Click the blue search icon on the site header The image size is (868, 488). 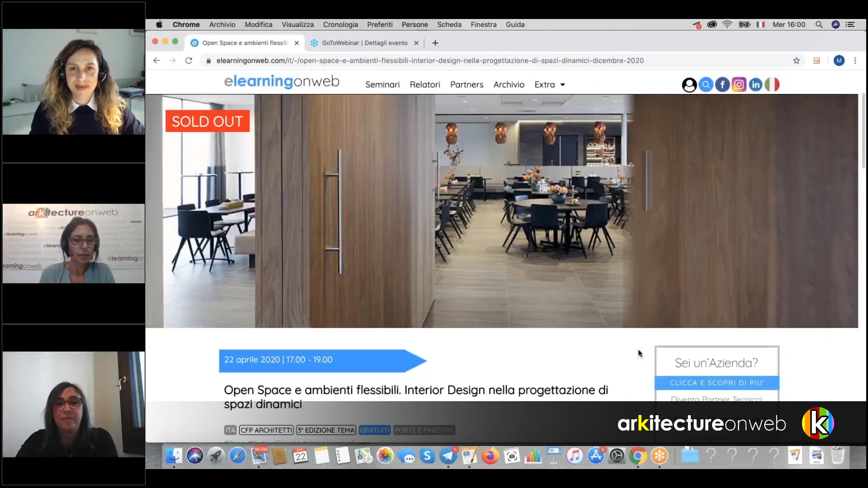706,85
